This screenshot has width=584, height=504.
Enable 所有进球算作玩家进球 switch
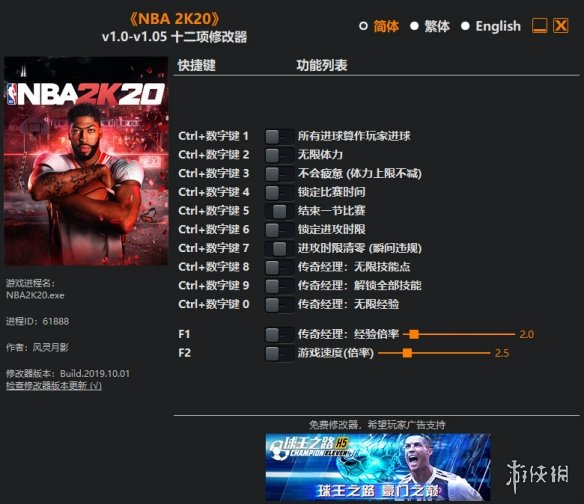point(279,136)
